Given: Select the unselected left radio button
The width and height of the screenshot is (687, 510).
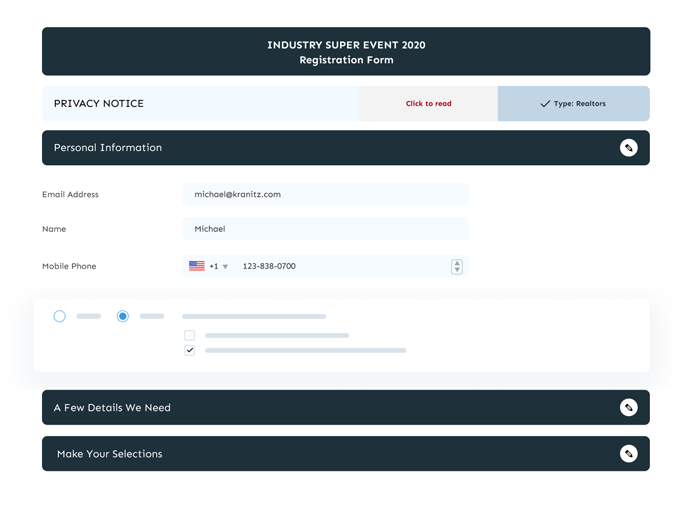Looking at the screenshot, I should click(60, 316).
